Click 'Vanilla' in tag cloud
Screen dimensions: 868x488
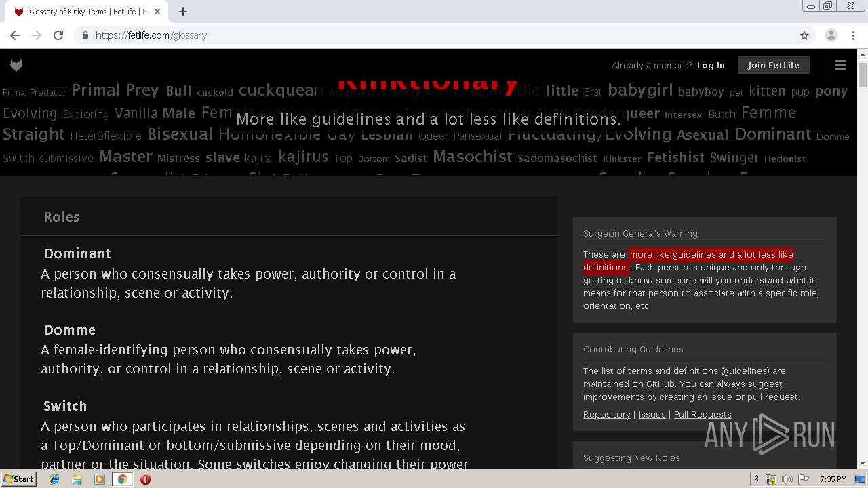coord(136,113)
